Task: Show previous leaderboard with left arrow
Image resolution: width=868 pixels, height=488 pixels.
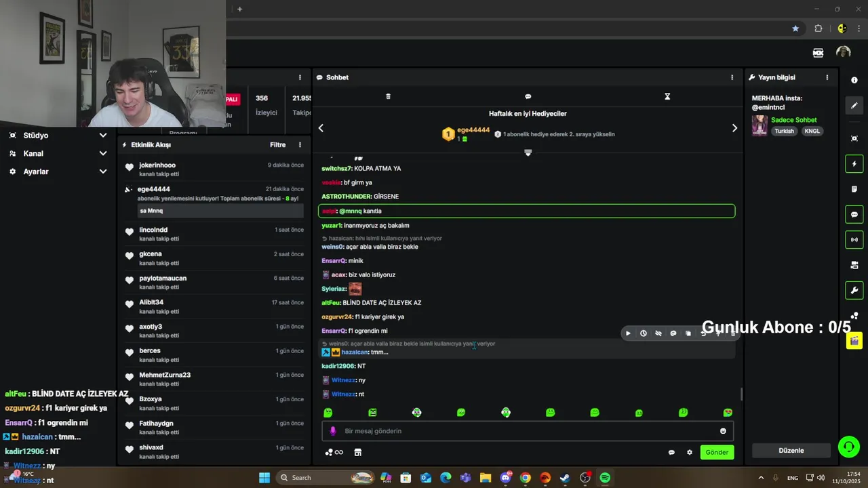Action: tap(321, 128)
